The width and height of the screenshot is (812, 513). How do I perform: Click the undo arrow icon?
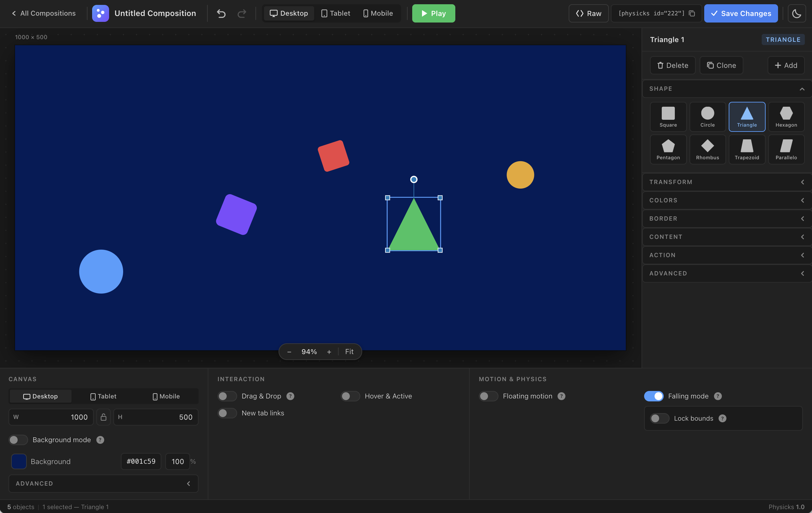point(221,13)
